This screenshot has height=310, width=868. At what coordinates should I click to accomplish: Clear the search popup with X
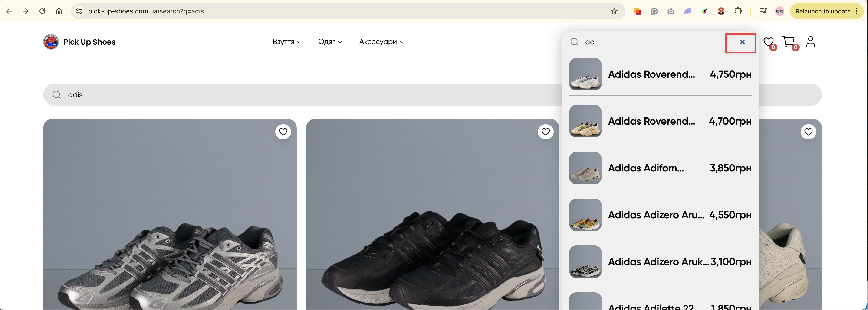pyautogui.click(x=742, y=42)
